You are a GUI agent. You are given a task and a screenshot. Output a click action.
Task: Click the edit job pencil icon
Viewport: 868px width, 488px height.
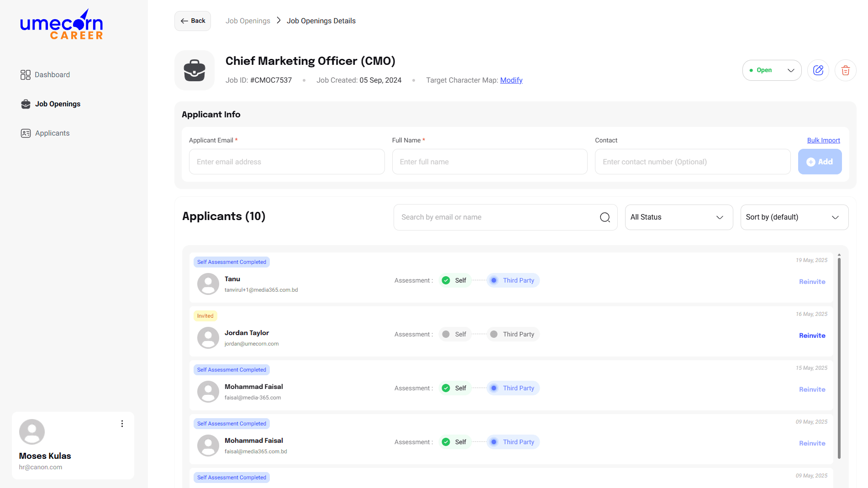[x=818, y=70]
